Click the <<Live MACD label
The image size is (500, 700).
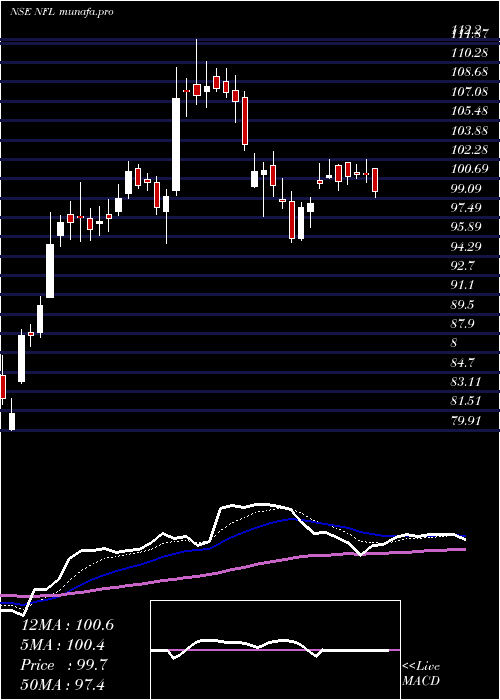[421, 673]
